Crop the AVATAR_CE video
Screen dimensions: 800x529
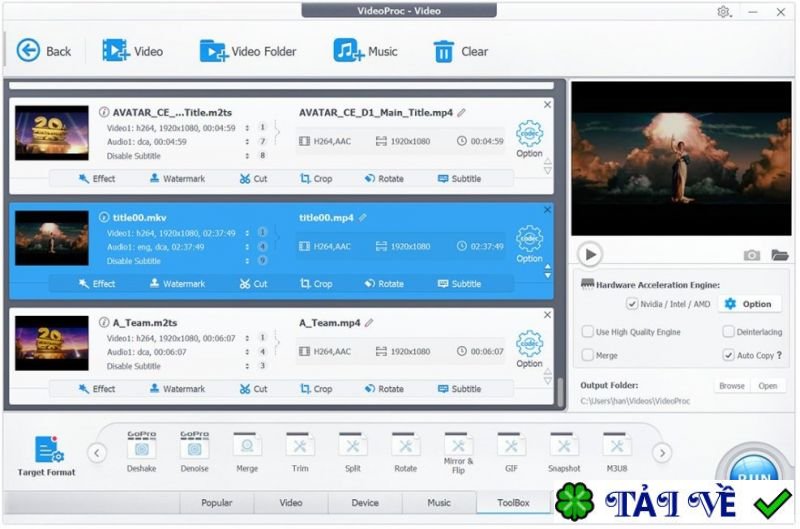[316, 179]
